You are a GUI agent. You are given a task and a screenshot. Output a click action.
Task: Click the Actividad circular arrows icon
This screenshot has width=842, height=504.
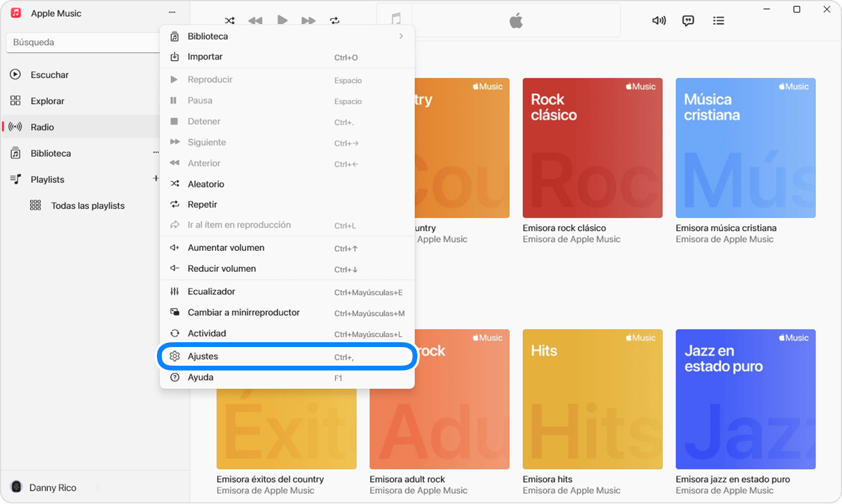coord(175,333)
